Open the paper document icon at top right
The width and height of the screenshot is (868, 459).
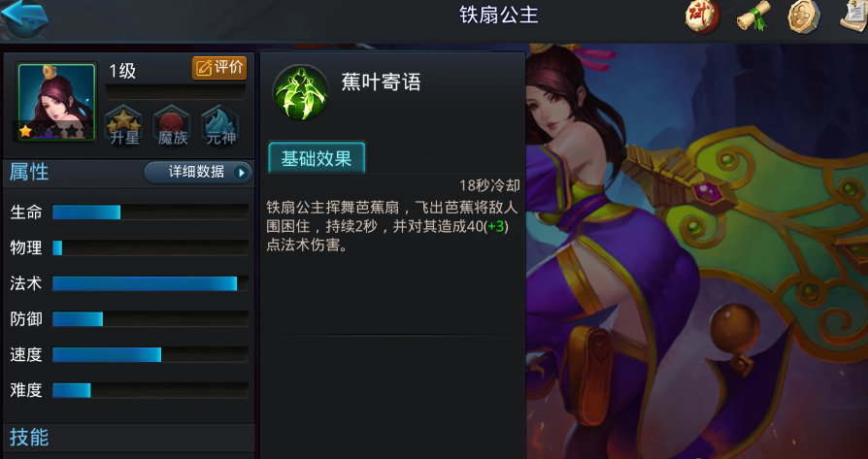(853, 16)
